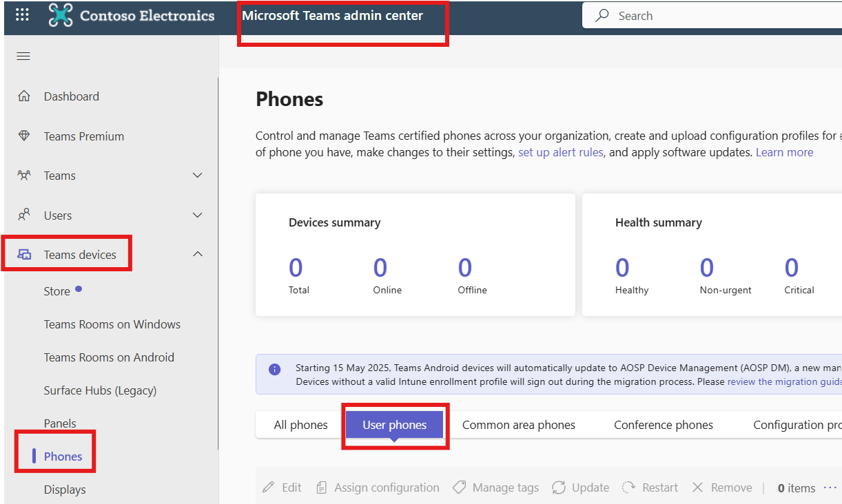The image size is (842, 504).
Task: Click the Remove button label
Action: (x=731, y=487)
